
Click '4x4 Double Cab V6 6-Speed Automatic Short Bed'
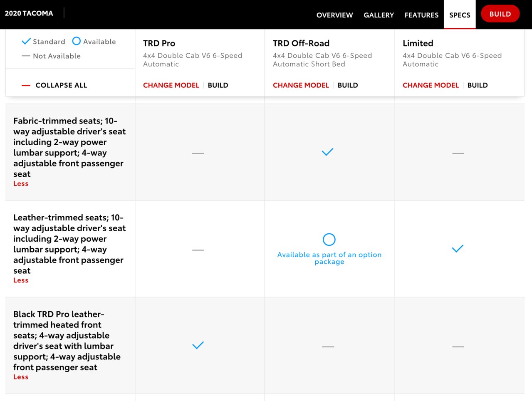point(322,59)
